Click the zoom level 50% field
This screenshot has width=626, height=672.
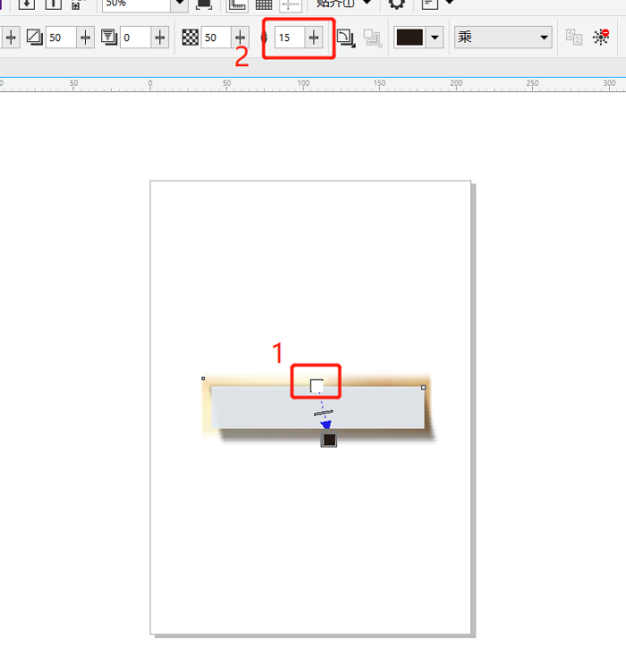(x=136, y=4)
